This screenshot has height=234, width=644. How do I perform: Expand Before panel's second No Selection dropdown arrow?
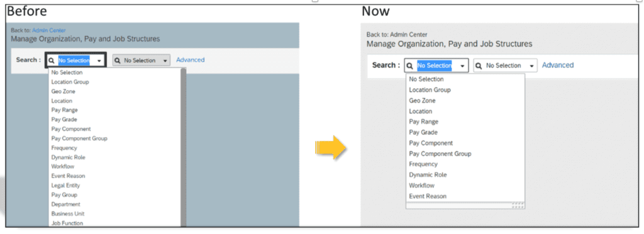coord(165,61)
